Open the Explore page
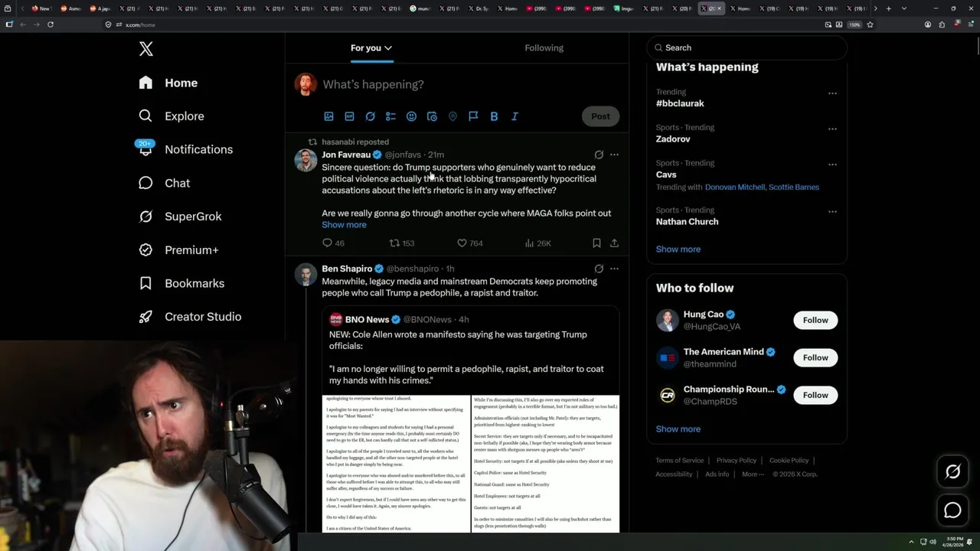The width and height of the screenshot is (980, 551). coord(171,116)
